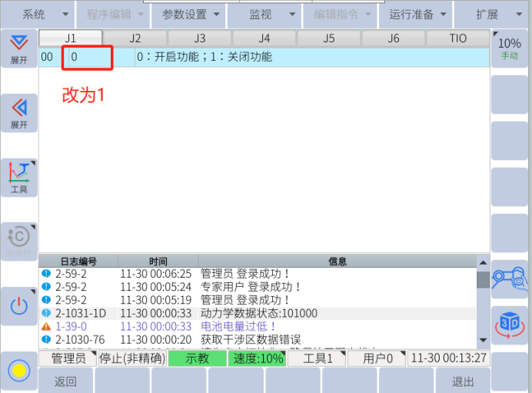532x393 pixels.
Task: Click the Exit button at bottom-right
Action: click(463, 381)
